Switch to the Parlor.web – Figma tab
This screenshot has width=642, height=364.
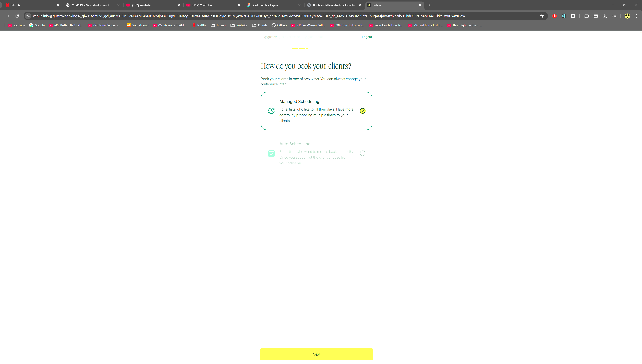click(x=265, y=5)
